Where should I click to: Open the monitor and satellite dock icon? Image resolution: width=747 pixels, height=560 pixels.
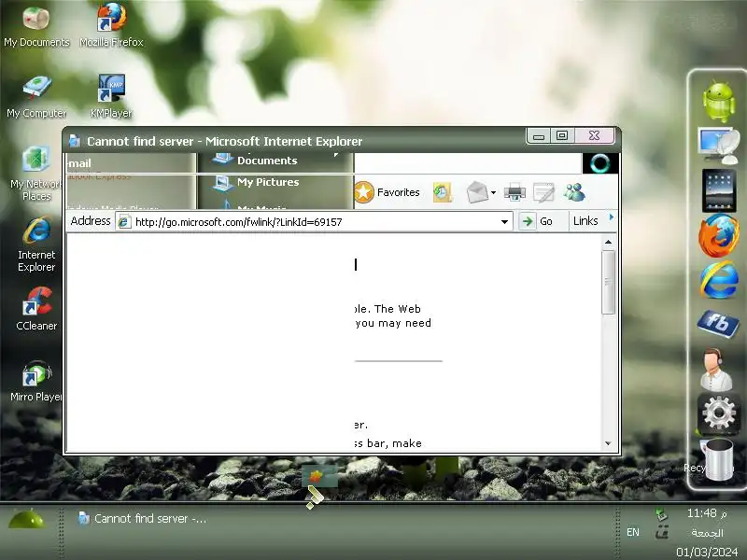718,146
